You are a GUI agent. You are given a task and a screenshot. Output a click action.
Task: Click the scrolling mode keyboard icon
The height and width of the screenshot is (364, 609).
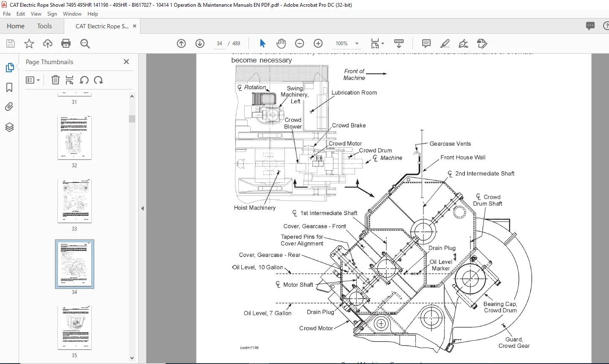click(399, 43)
